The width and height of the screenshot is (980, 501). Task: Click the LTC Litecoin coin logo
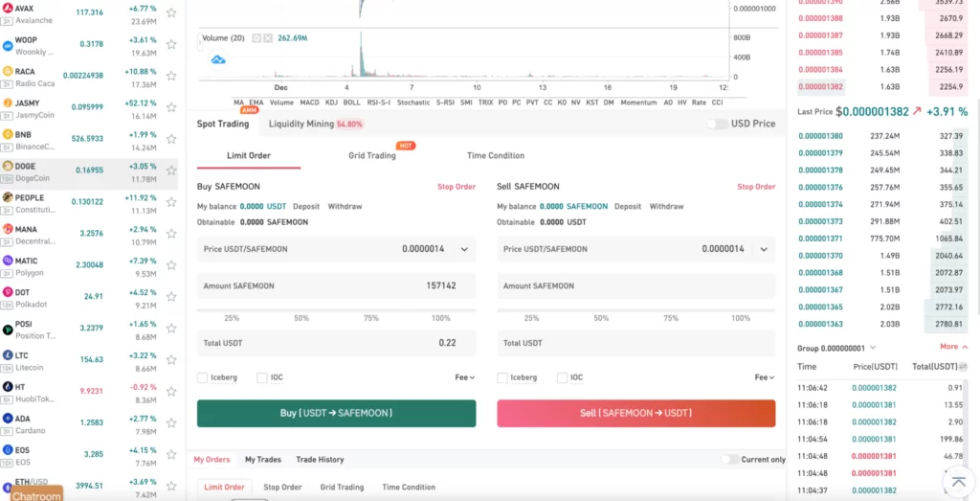click(8, 355)
